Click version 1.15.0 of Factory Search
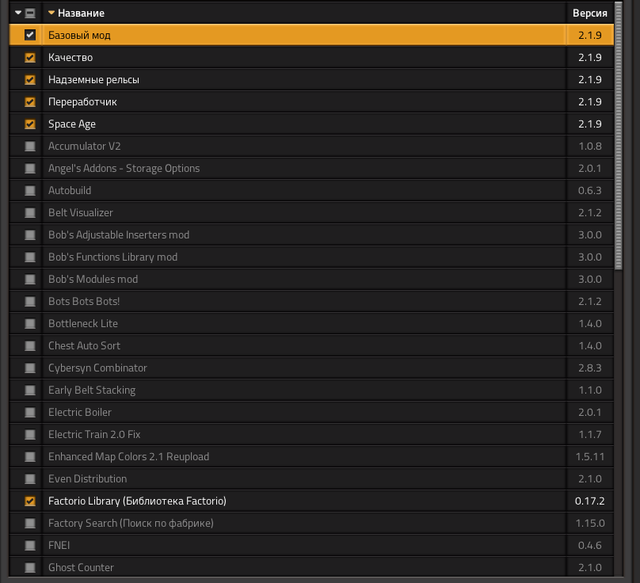The width and height of the screenshot is (640, 583). click(x=590, y=523)
